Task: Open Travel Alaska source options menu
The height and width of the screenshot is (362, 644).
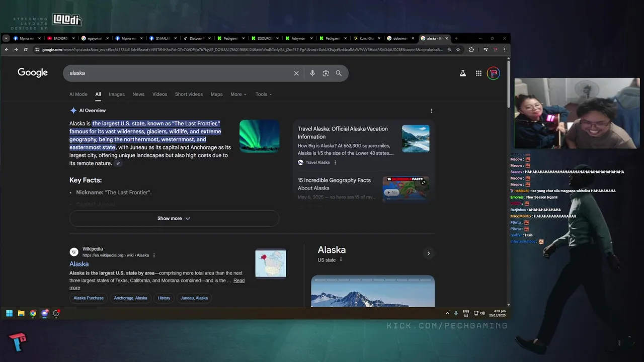Action: [x=335, y=162]
